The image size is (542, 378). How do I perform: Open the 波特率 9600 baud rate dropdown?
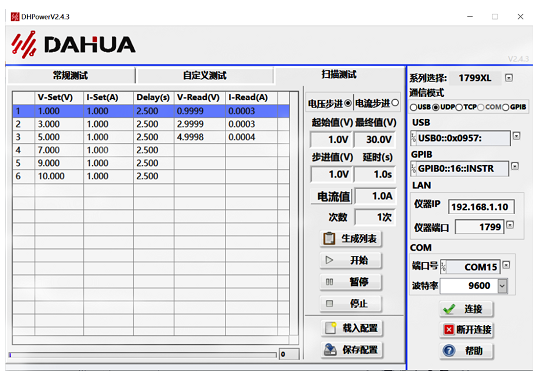502,286
